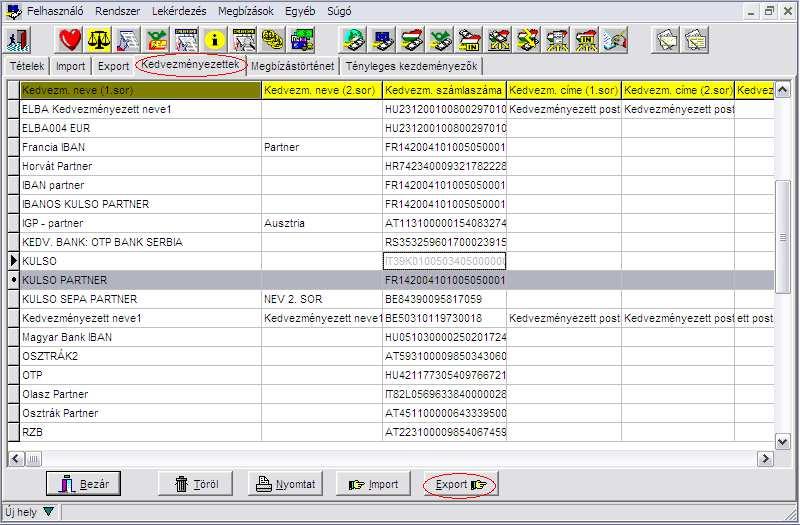The width and height of the screenshot is (800, 525).
Task: Click the horizontal scrollbar left arrow
Action: pos(16,459)
